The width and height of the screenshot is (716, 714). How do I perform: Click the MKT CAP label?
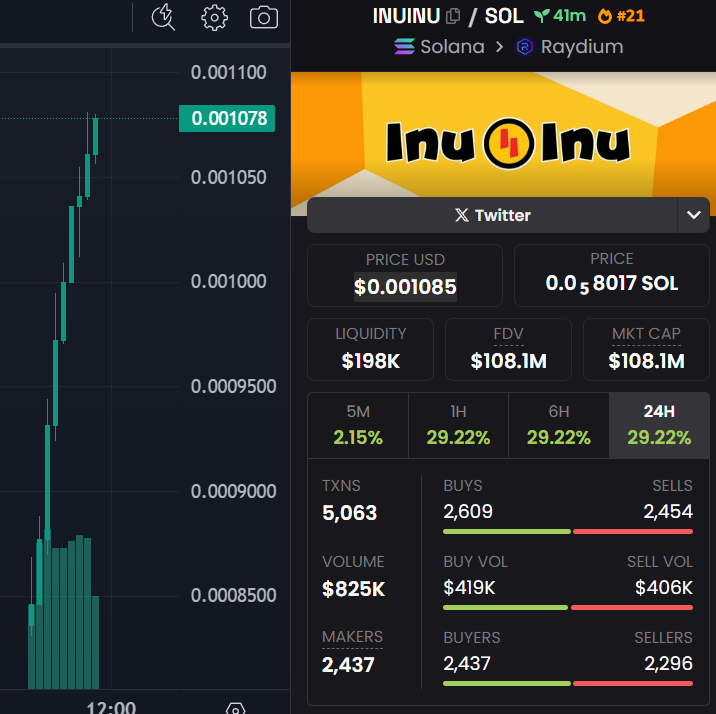tap(646, 334)
